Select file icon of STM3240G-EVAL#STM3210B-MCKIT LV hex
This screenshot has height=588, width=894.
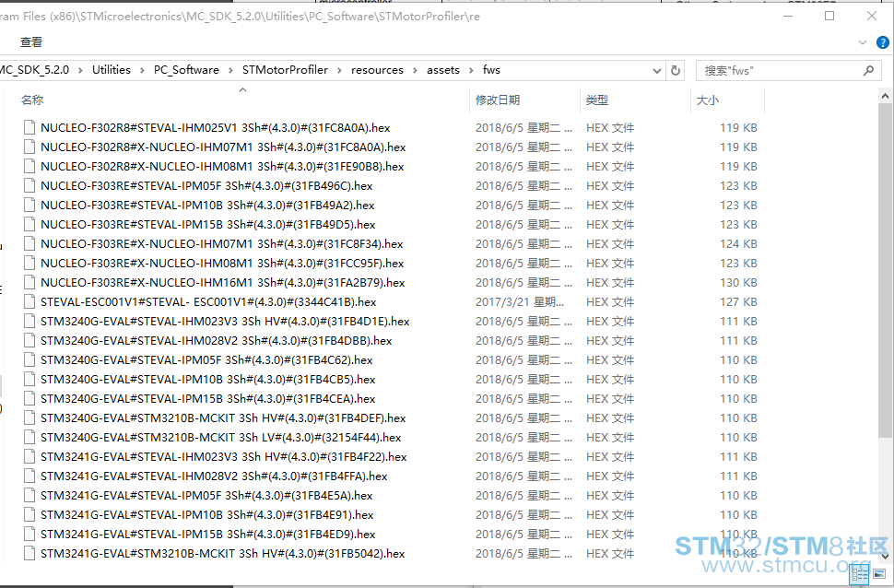click(29, 438)
